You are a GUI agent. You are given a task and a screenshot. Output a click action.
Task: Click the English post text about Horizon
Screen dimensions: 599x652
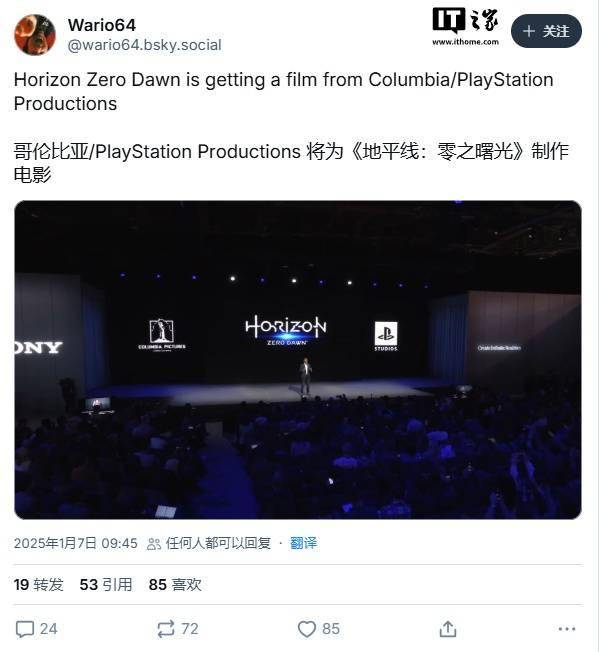click(x=283, y=91)
